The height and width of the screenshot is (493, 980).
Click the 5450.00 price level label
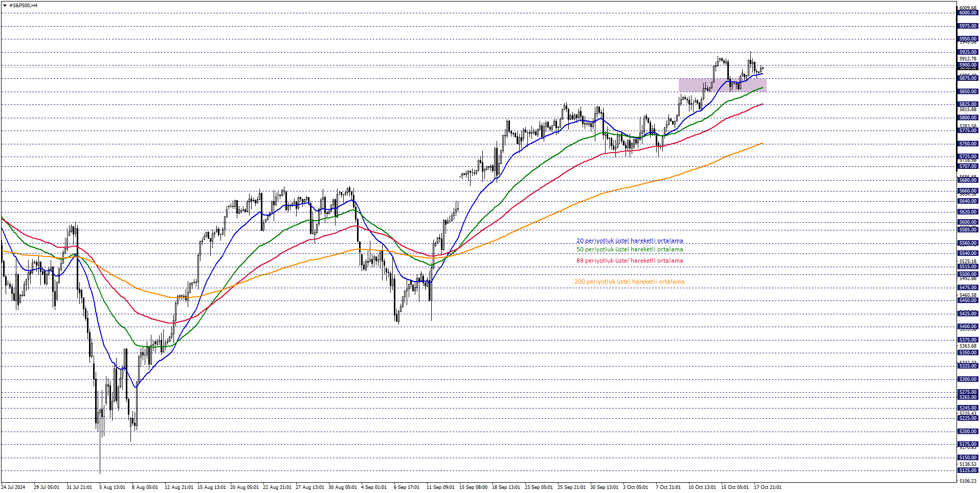[968, 301]
